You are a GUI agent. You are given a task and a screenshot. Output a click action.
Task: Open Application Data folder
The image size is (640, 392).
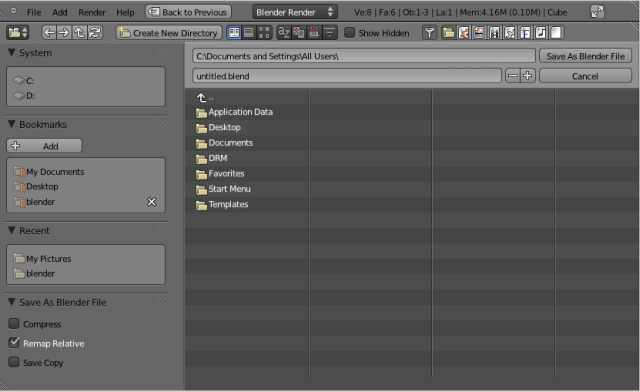tap(234, 112)
